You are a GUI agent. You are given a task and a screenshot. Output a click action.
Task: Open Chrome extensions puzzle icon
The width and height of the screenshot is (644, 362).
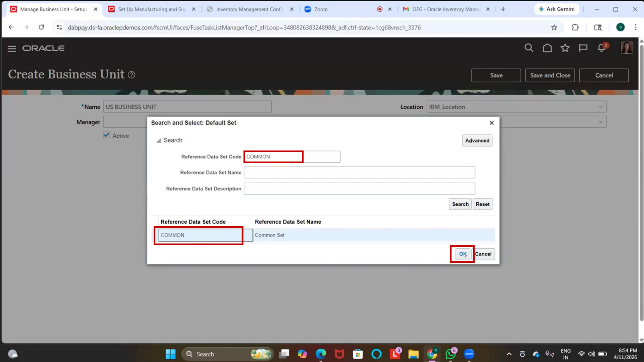coord(575,27)
